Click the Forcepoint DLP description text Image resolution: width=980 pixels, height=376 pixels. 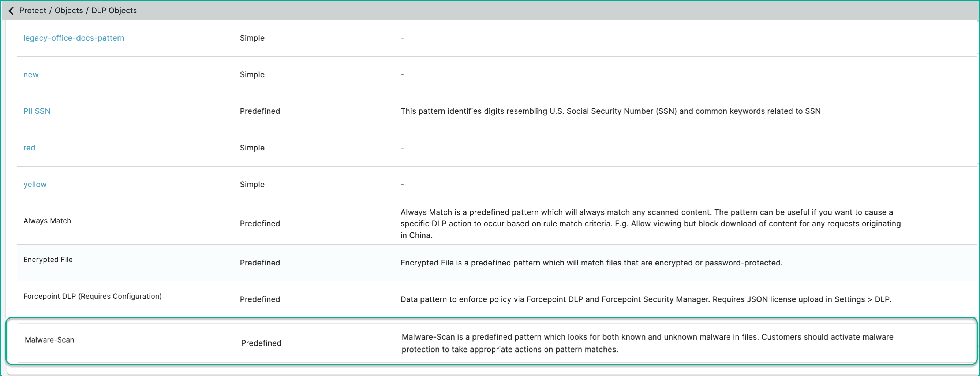[646, 299]
